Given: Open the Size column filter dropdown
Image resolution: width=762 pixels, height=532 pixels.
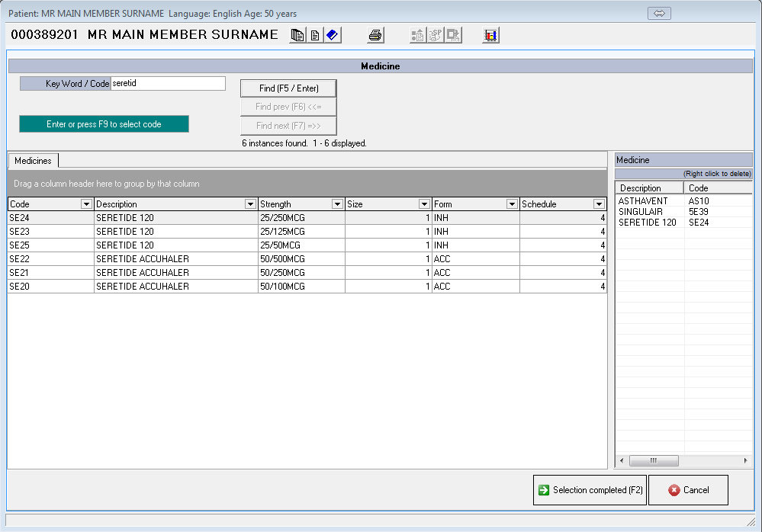Looking at the screenshot, I should click(424, 204).
